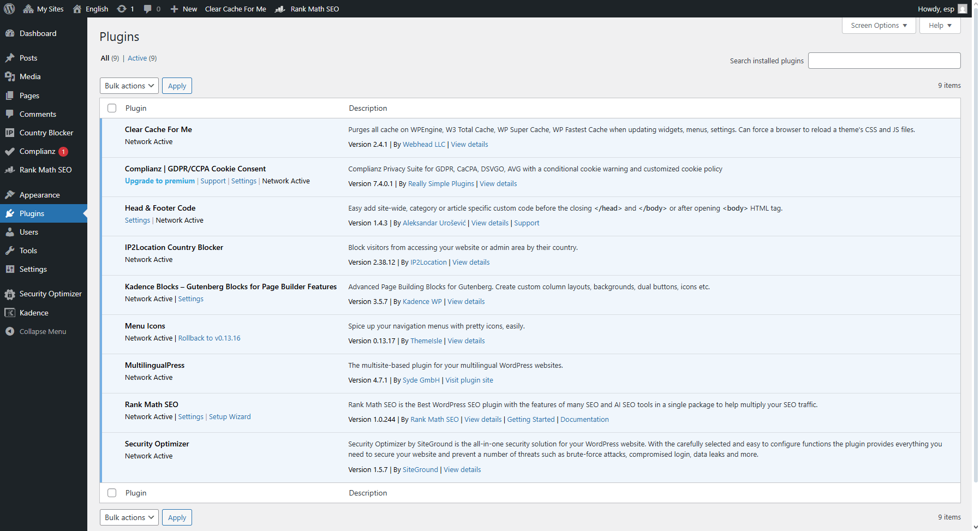
Task: View details for Menu Icons
Action: [x=467, y=341]
